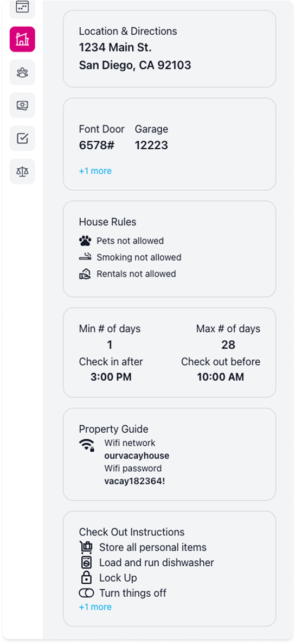Open the payments money icon in sidebar
This screenshot has height=644, width=296.
pos(23,105)
